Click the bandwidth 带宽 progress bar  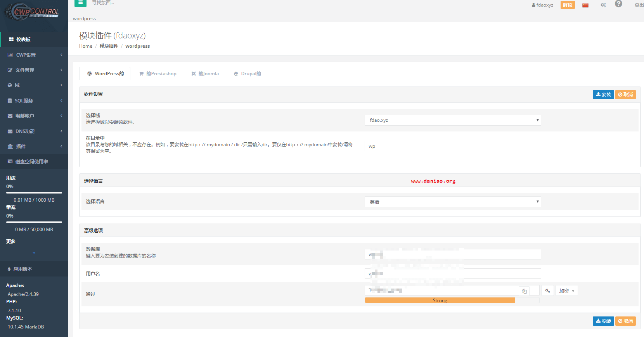pos(34,222)
